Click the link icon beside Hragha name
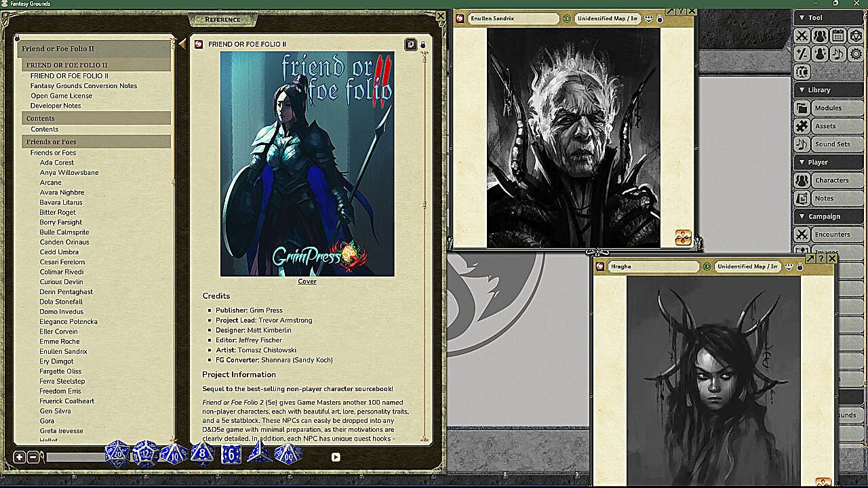The width and height of the screenshot is (868, 488). [x=599, y=266]
